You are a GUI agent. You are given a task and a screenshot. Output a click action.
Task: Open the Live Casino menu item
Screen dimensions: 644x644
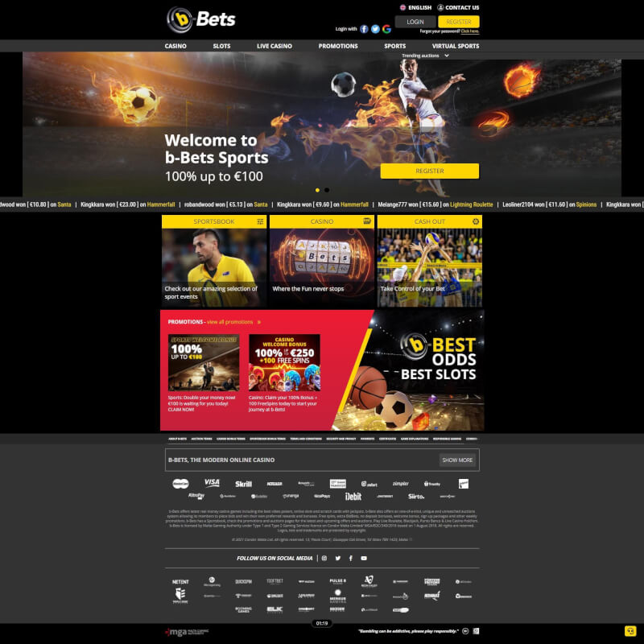click(275, 46)
